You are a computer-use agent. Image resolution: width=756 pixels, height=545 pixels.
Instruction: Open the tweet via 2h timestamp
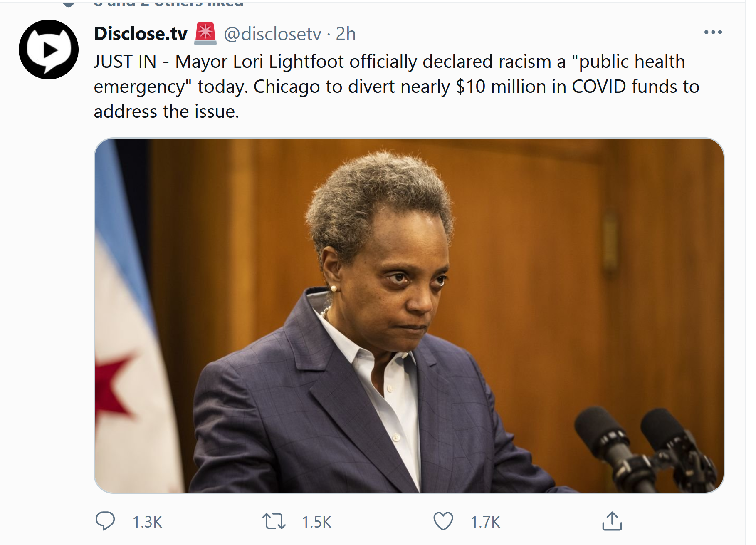click(x=346, y=34)
